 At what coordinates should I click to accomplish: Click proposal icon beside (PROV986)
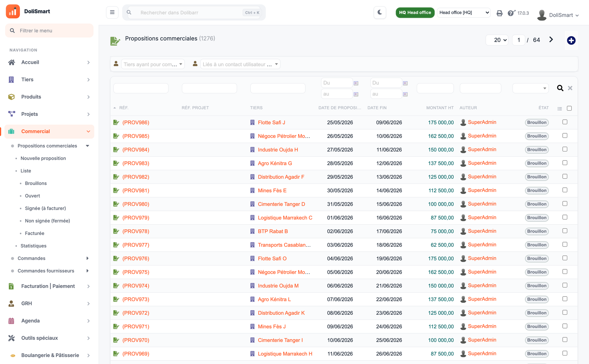click(116, 122)
